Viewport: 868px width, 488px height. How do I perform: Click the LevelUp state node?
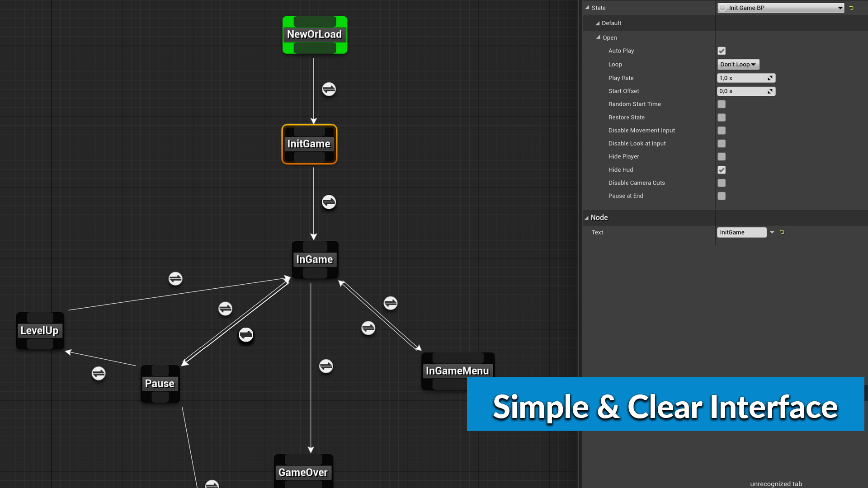[39, 329]
